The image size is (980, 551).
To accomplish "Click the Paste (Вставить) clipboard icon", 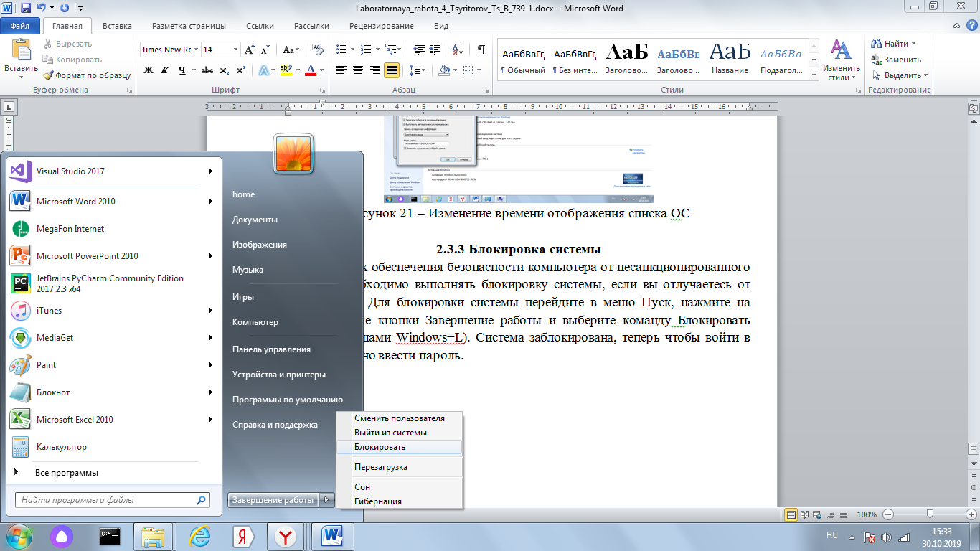I will [21, 49].
